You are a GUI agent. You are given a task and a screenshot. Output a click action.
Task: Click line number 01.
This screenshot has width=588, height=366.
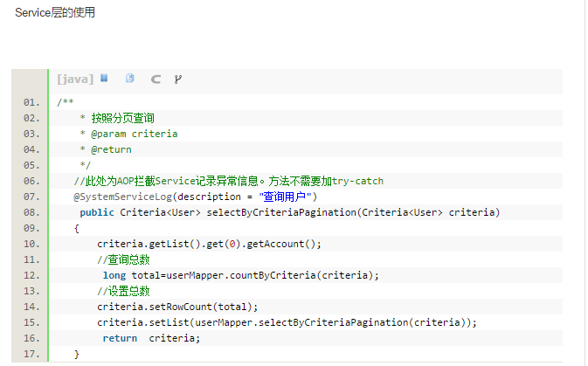(31, 102)
